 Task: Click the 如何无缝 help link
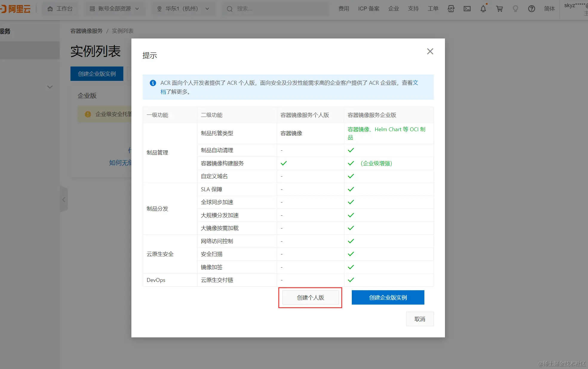(x=120, y=163)
